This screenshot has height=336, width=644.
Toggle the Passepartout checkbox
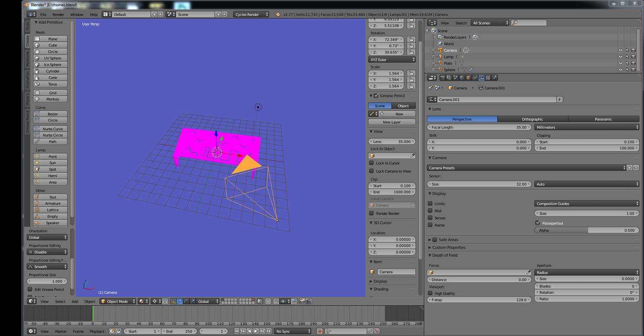coord(538,223)
